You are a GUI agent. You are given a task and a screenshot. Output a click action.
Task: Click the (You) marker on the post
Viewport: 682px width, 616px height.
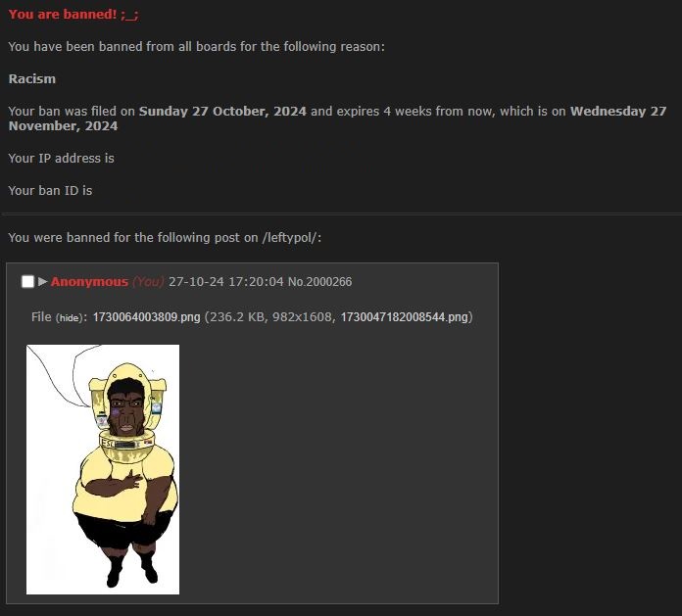148,282
